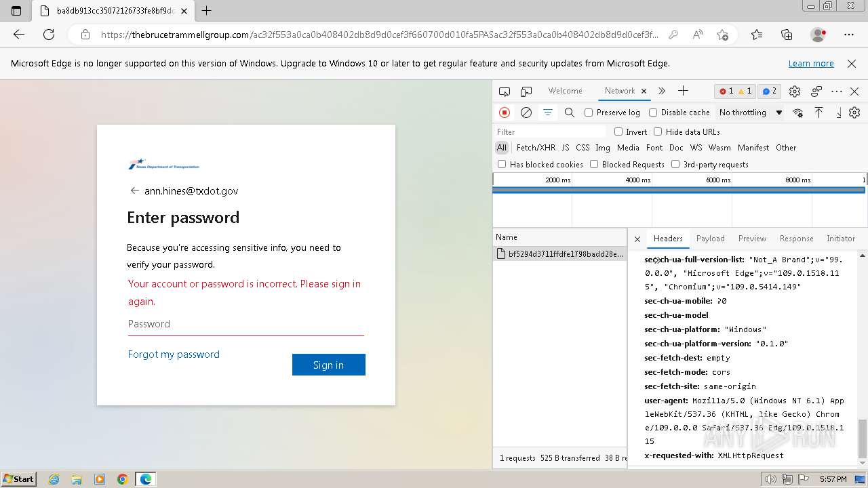Screen dimensions: 868x488
Task: Check 3rd-party requests
Action: coord(675,164)
